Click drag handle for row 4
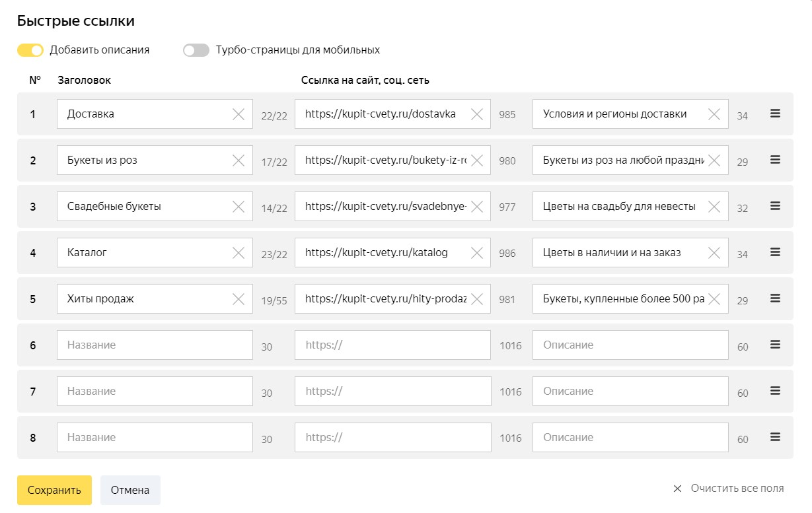The image size is (812, 513). click(775, 252)
